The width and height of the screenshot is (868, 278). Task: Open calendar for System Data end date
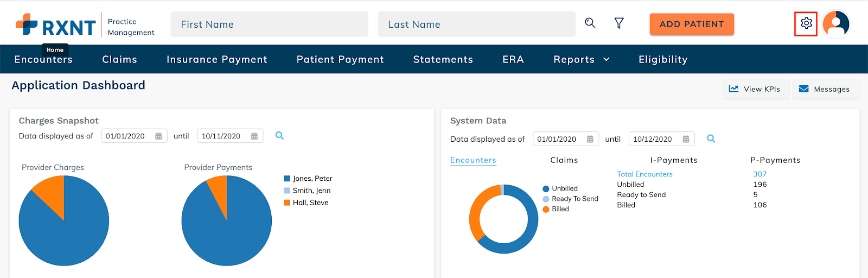pyautogui.click(x=686, y=140)
